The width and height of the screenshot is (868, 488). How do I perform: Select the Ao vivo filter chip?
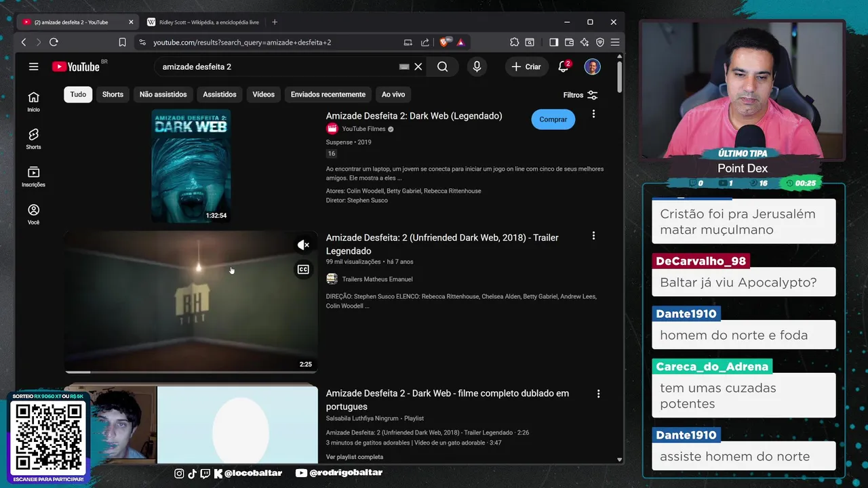tap(393, 94)
